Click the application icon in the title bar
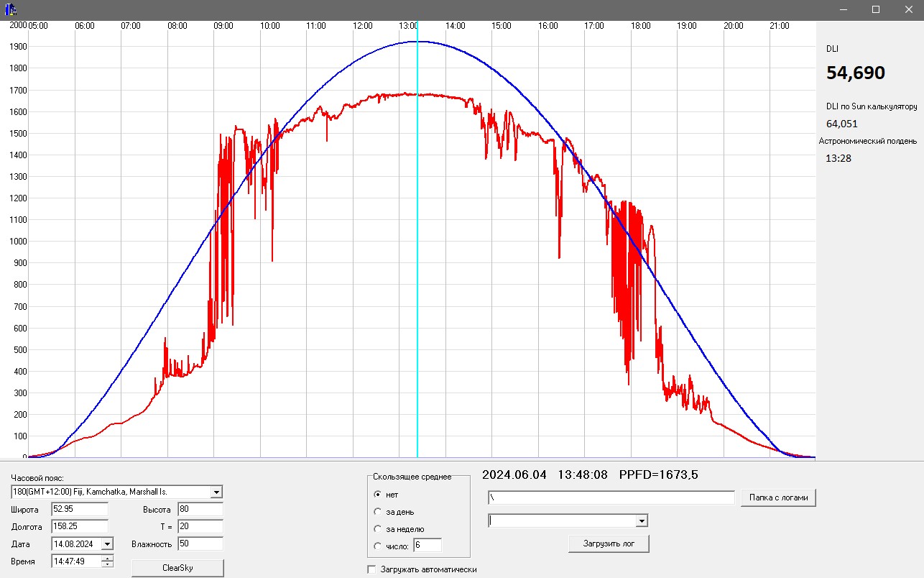 pyautogui.click(x=11, y=9)
